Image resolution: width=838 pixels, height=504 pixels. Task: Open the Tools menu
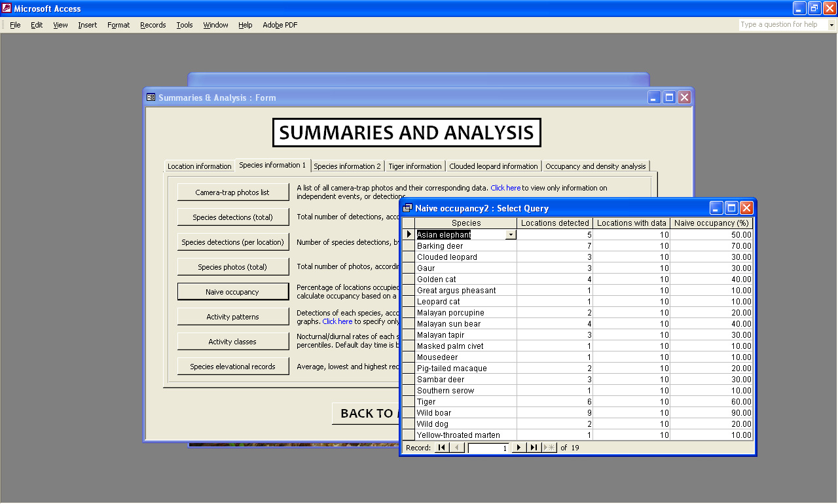click(x=185, y=25)
